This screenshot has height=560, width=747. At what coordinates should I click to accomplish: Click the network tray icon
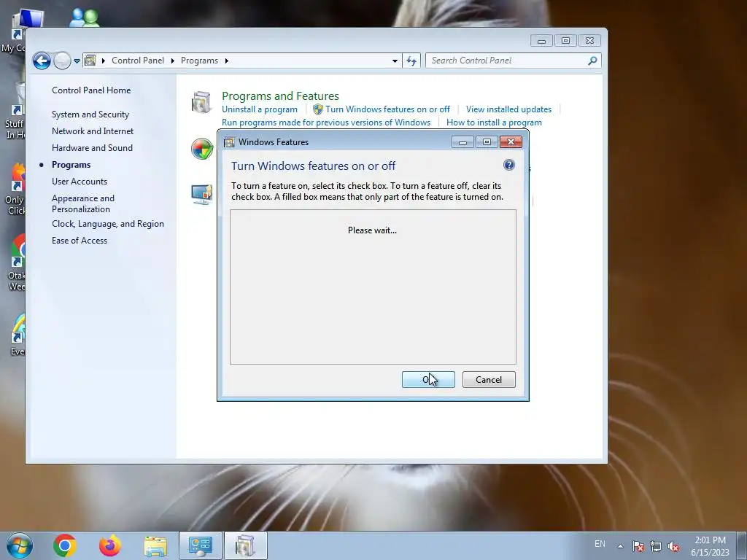[x=656, y=546]
